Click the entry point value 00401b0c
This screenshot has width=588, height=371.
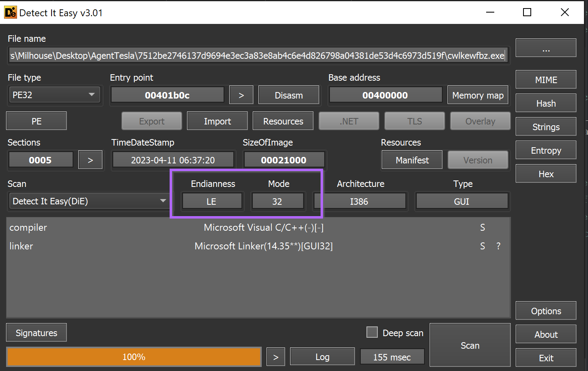167,95
